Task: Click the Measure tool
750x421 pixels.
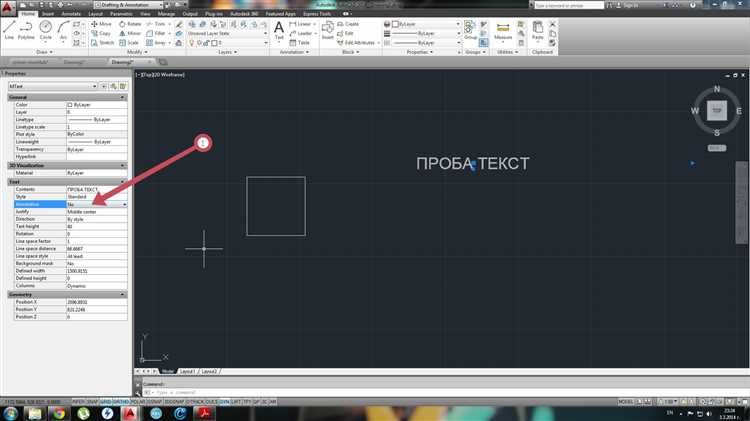Action: [x=503, y=30]
